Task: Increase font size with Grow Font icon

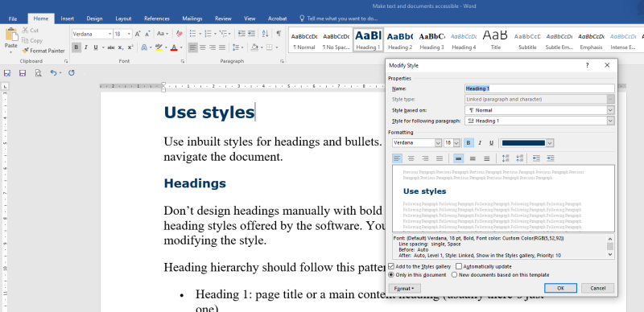Action: click(138, 34)
